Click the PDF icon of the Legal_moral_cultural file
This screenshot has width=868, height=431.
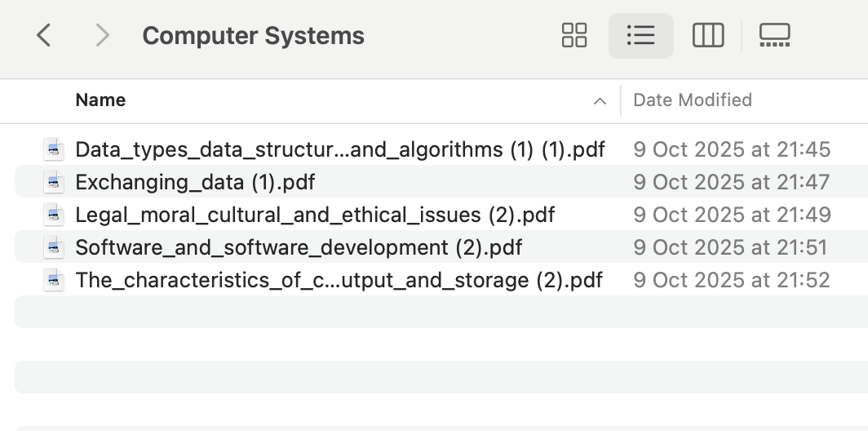point(55,215)
